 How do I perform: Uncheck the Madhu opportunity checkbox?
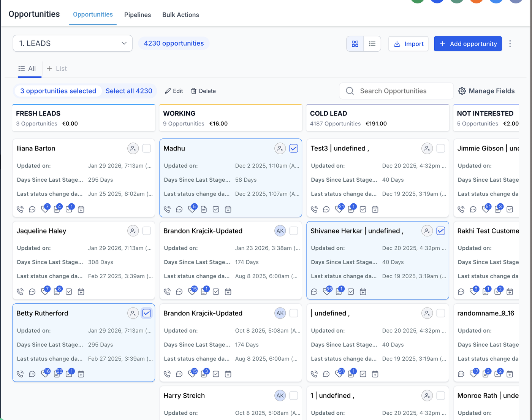[293, 149]
